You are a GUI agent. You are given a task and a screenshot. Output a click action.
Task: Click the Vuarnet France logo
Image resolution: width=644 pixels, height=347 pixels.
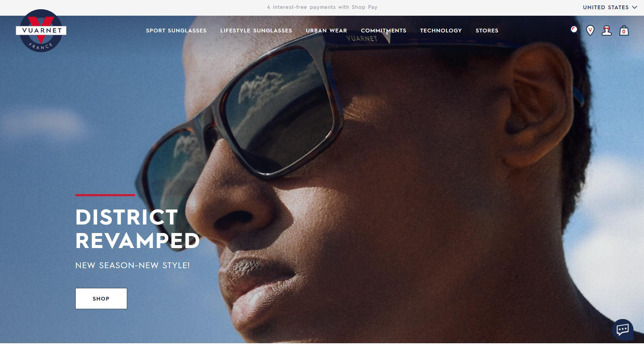point(41,31)
